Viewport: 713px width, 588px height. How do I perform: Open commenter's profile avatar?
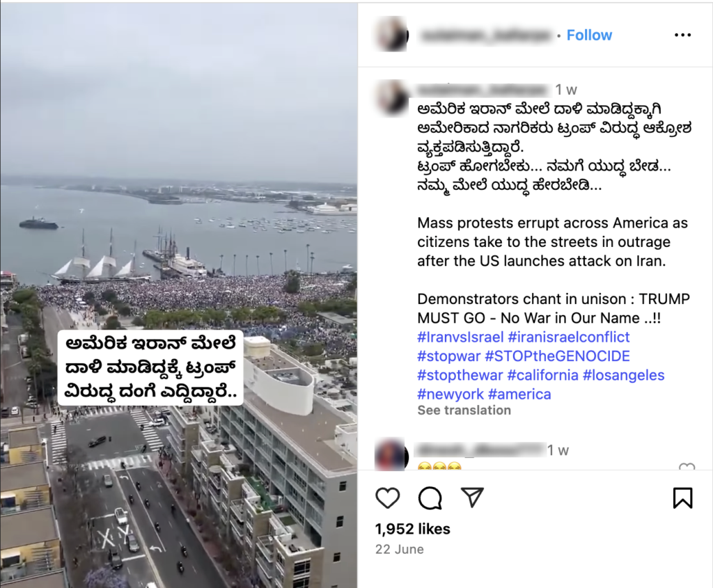pos(391,454)
